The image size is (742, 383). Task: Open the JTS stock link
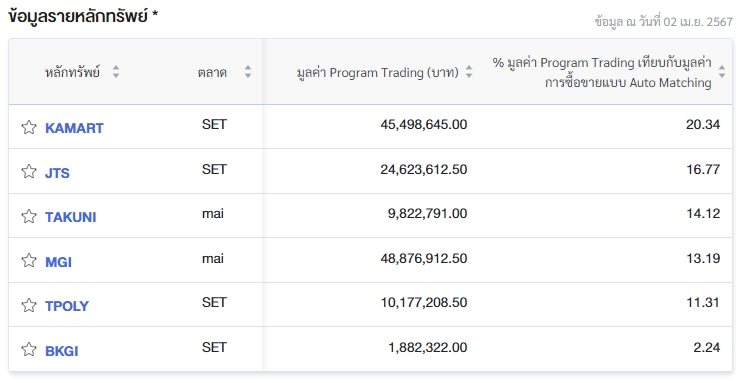57,173
